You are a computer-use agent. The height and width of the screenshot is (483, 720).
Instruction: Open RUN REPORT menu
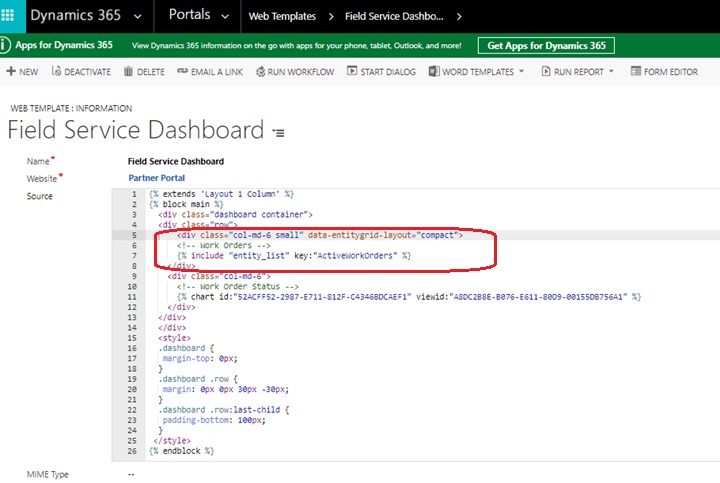(x=579, y=72)
